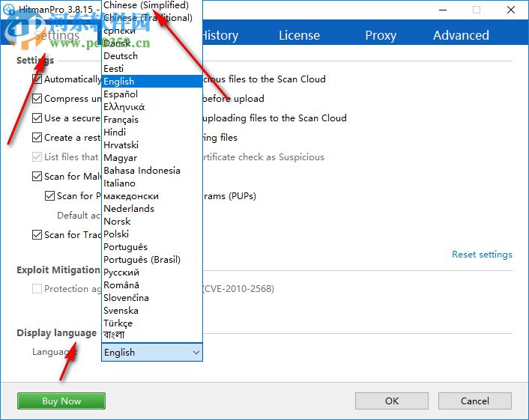Choose Svenska language

pos(152,311)
